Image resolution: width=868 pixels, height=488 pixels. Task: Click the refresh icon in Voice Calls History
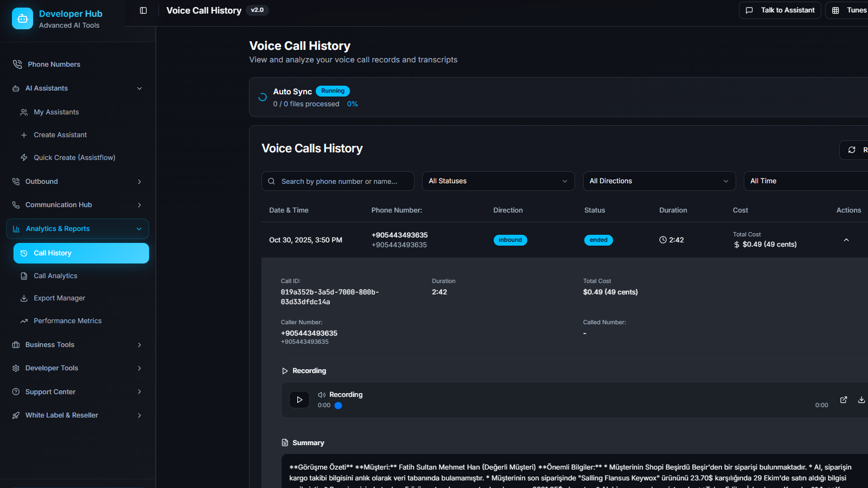[x=852, y=150]
